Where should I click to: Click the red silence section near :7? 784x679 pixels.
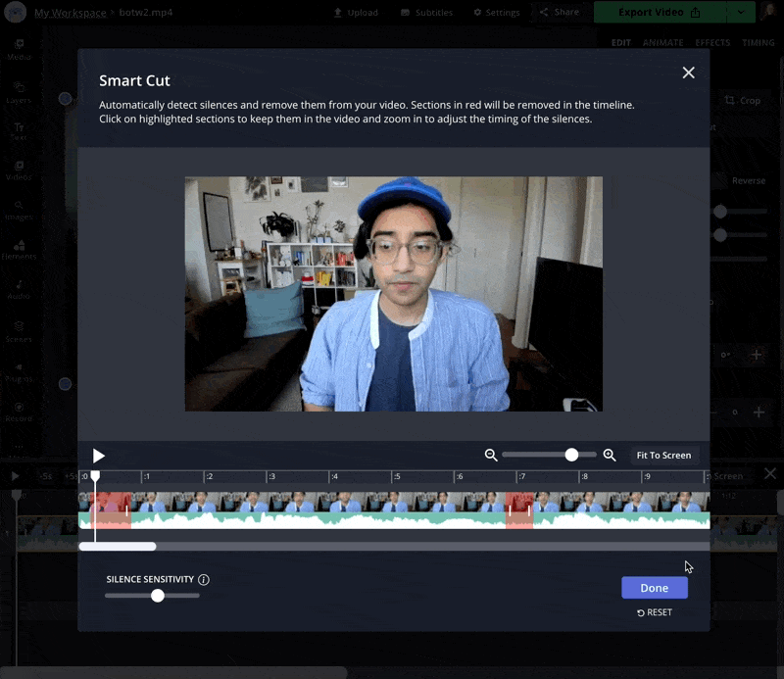coord(519,510)
